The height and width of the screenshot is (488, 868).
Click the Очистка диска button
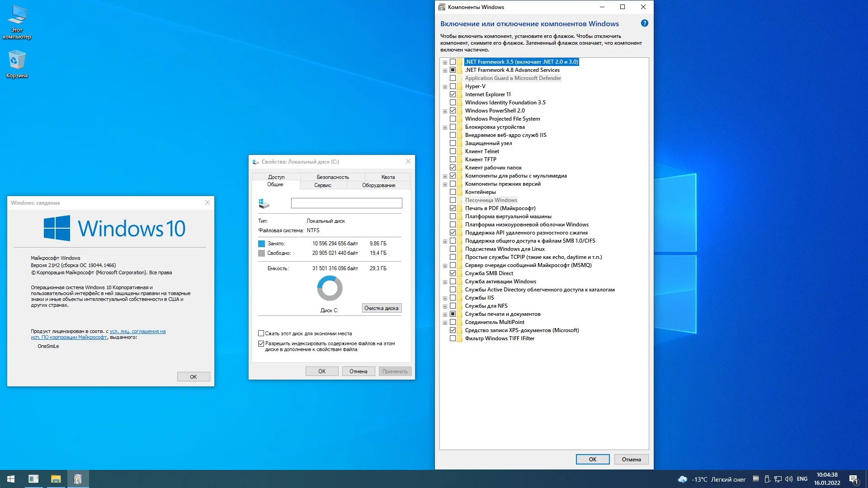coord(382,308)
